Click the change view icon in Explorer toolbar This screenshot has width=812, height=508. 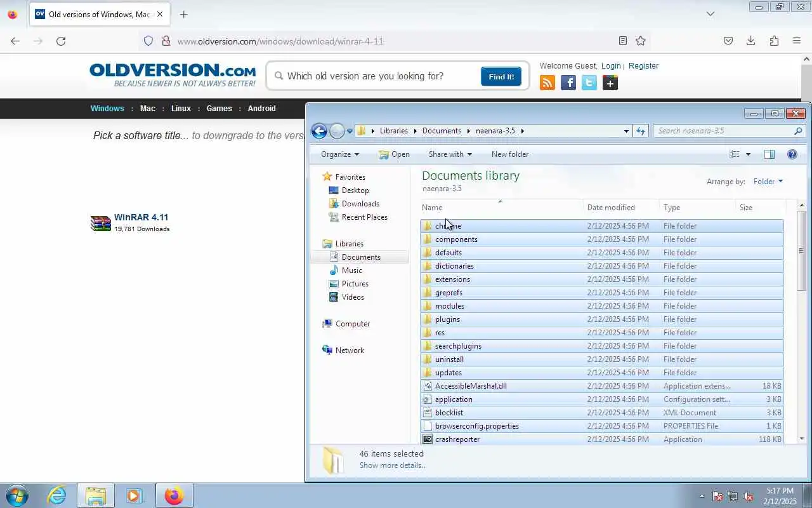[x=735, y=154]
